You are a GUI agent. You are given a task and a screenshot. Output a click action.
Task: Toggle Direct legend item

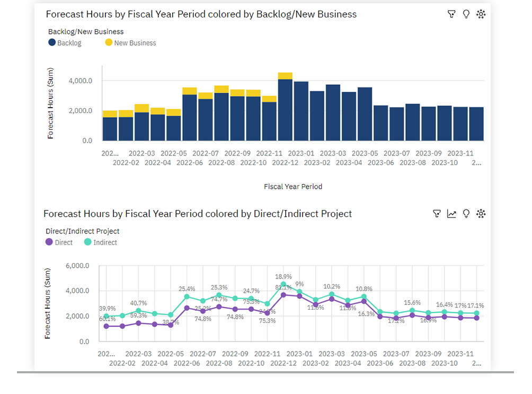click(x=59, y=242)
